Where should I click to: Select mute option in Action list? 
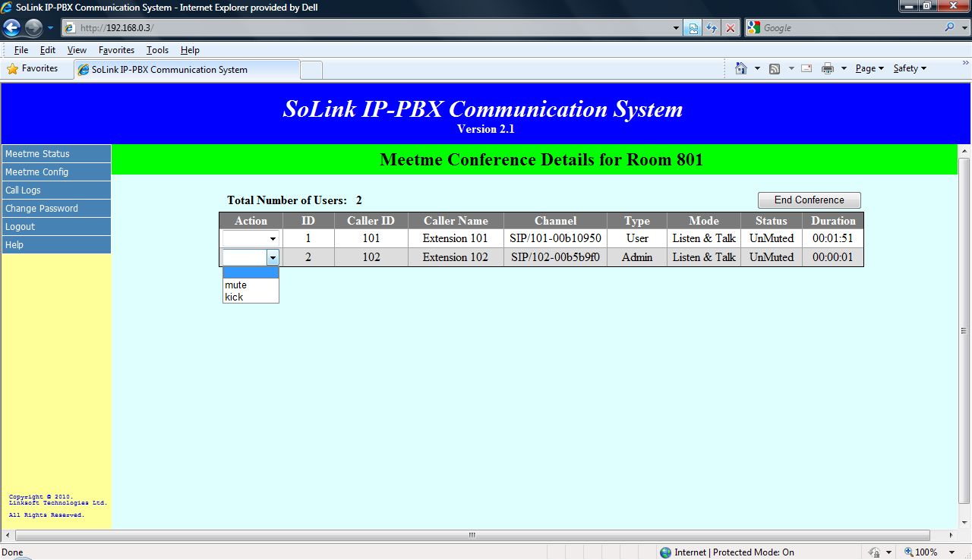coord(251,285)
